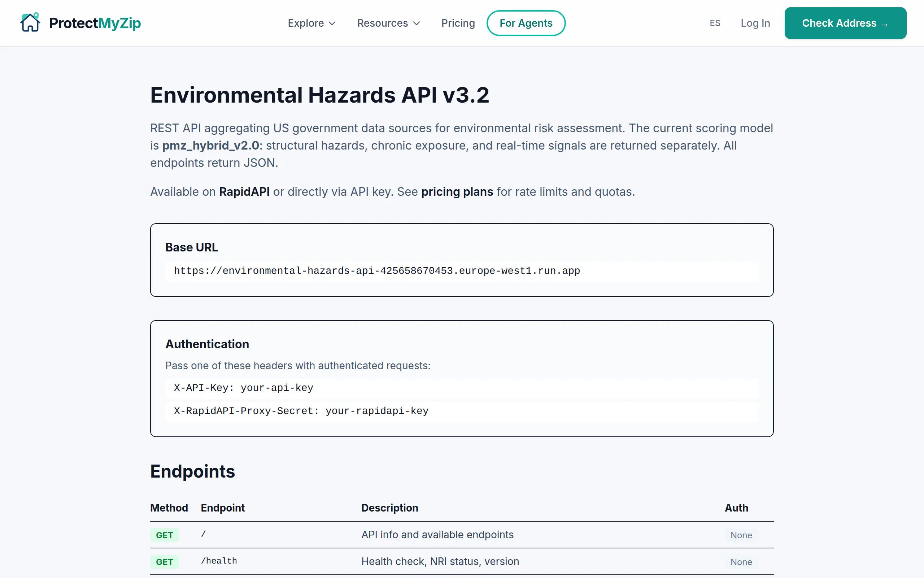The width and height of the screenshot is (924, 578).
Task: Click the Description column header
Action: (389, 508)
